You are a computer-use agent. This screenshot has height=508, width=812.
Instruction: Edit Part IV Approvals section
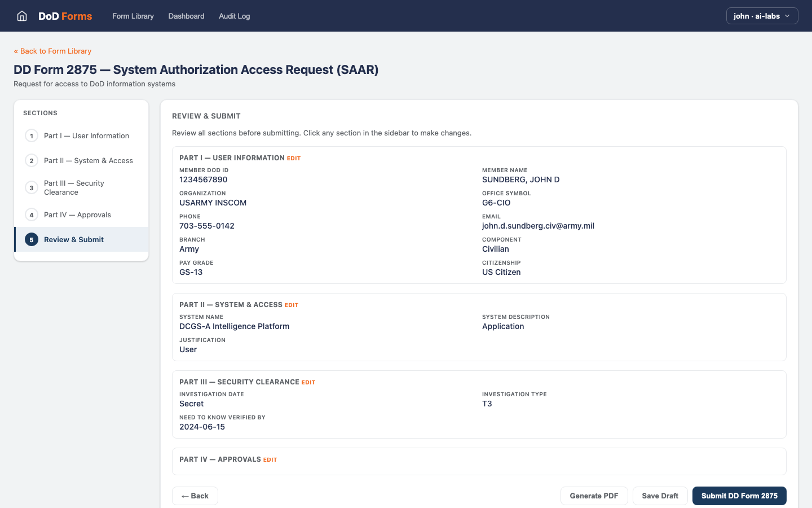click(x=270, y=460)
